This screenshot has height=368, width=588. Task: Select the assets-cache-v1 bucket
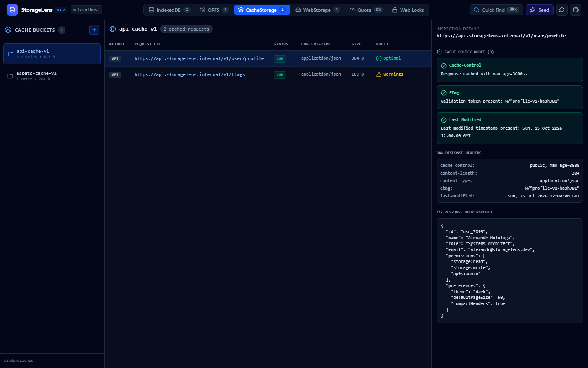tap(52, 76)
